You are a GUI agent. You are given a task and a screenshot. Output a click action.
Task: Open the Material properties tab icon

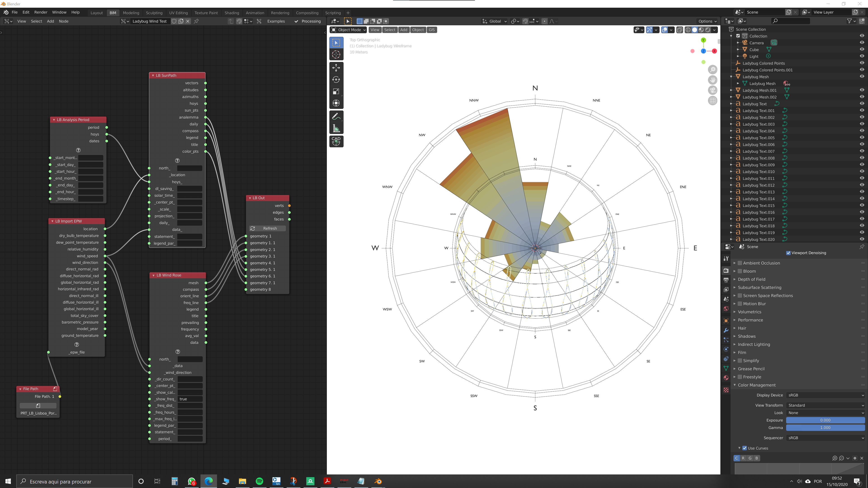tap(726, 378)
